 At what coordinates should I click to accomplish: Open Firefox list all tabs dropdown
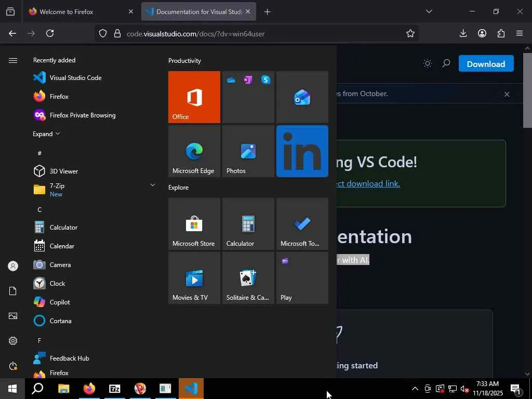429,11
